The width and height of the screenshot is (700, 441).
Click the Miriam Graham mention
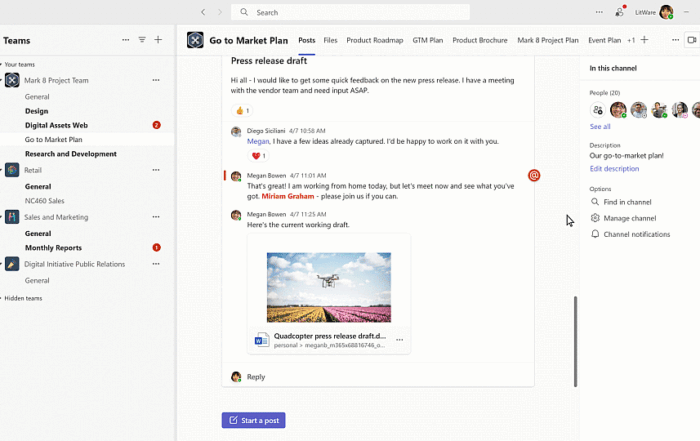[288, 196]
